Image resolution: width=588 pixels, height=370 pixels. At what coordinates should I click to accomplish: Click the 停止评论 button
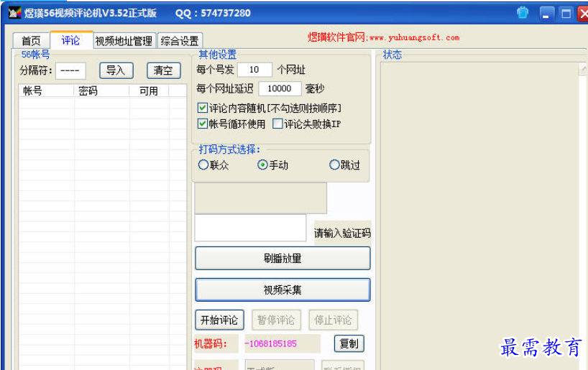coord(334,320)
